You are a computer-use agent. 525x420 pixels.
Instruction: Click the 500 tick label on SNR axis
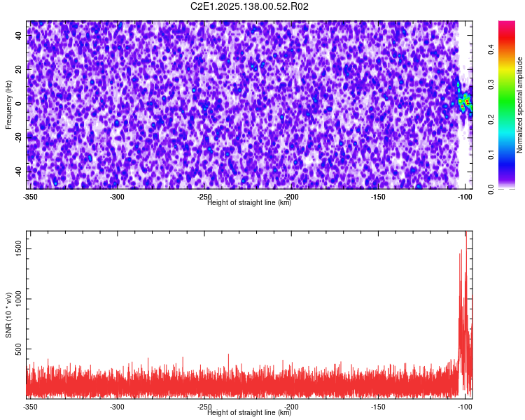tap(18, 349)
